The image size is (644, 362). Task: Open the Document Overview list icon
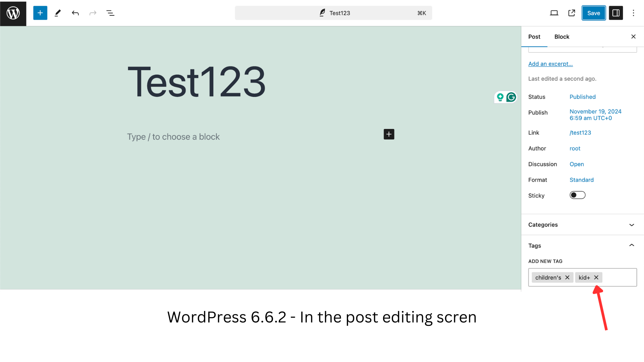pyautogui.click(x=110, y=13)
